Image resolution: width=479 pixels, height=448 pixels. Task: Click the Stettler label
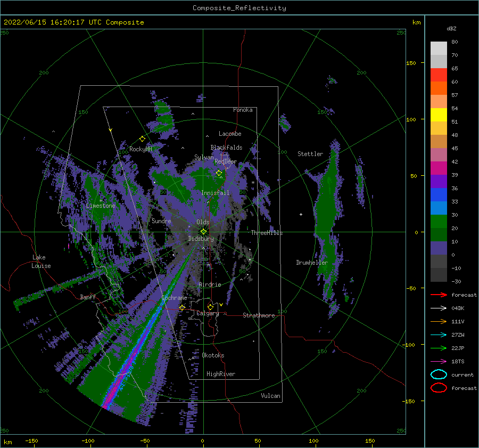[x=310, y=154]
